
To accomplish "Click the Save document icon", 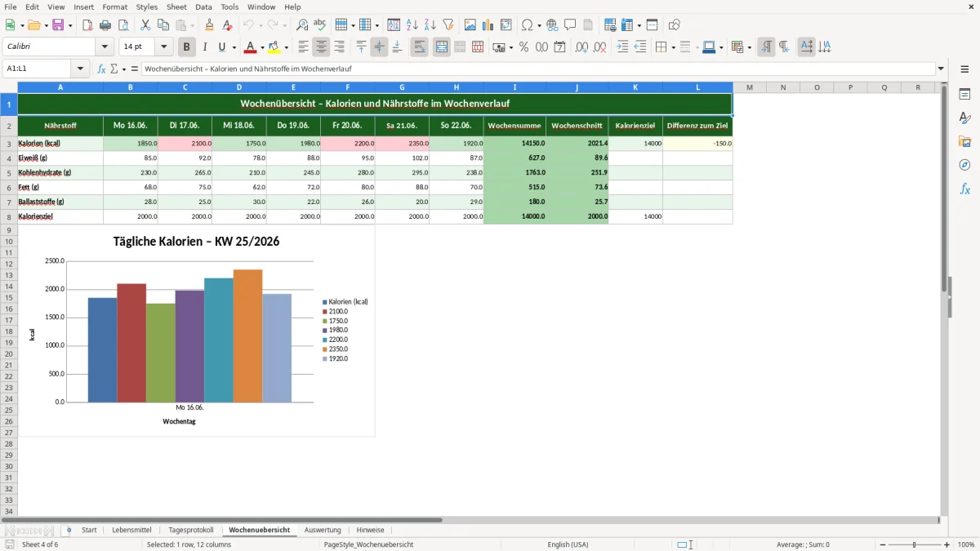I will [x=58, y=25].
